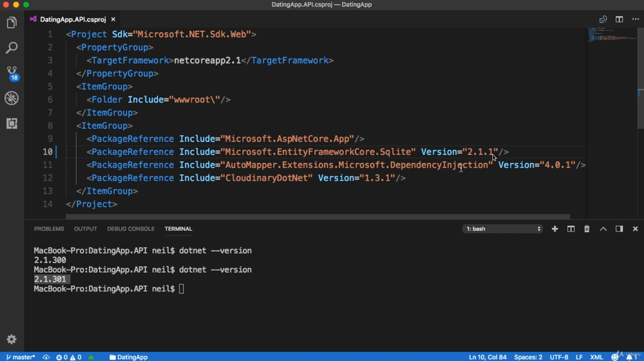The height and width of the screenshot is (361, 644).
Task: Click the DatingApp folder in status bar
Action: 128,357
